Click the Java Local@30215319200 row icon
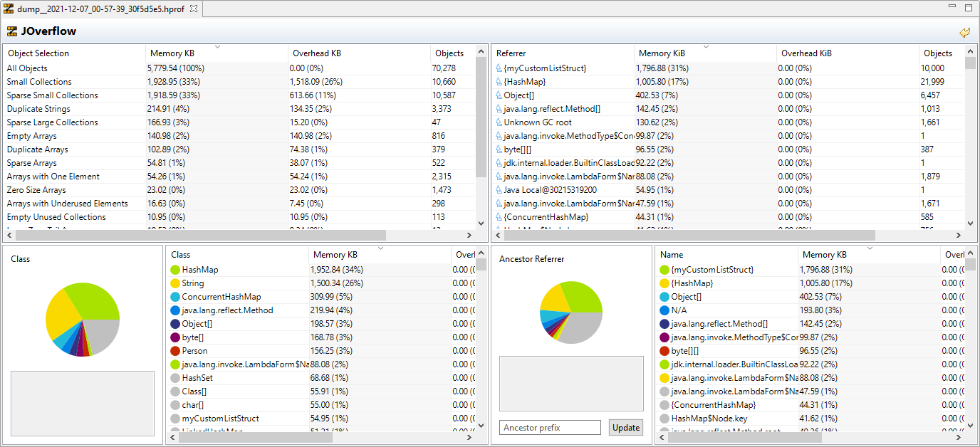Image resolution: width=980 pixels, height=447 pixels. [499, 190]
